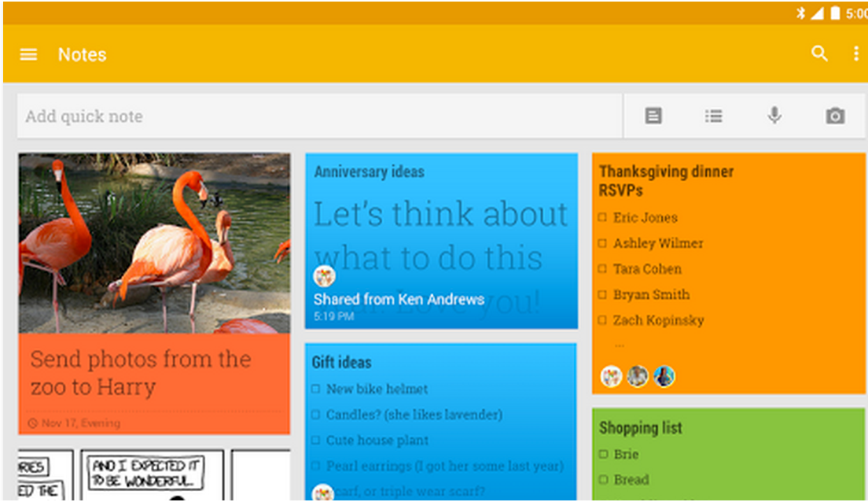This screenshot has height=502, width=868.
Task: Tap the search magnifier icon
Action: tap(819, 54)
